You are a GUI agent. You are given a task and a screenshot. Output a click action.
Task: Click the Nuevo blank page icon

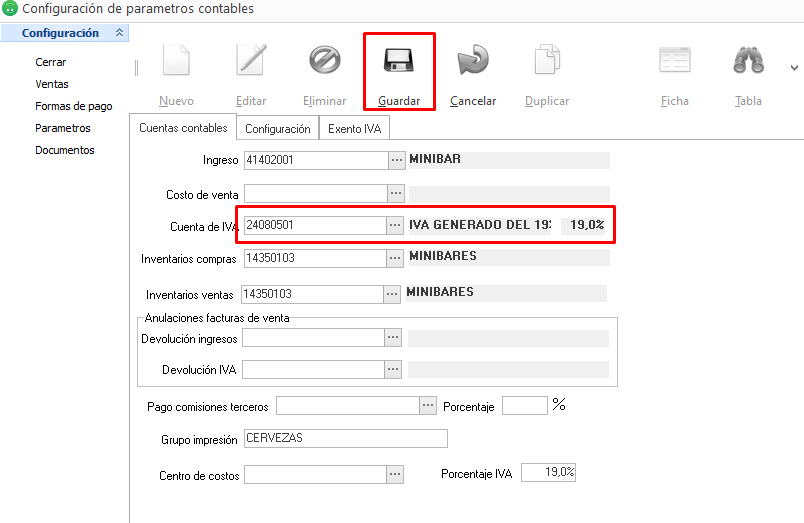(176, 62)
